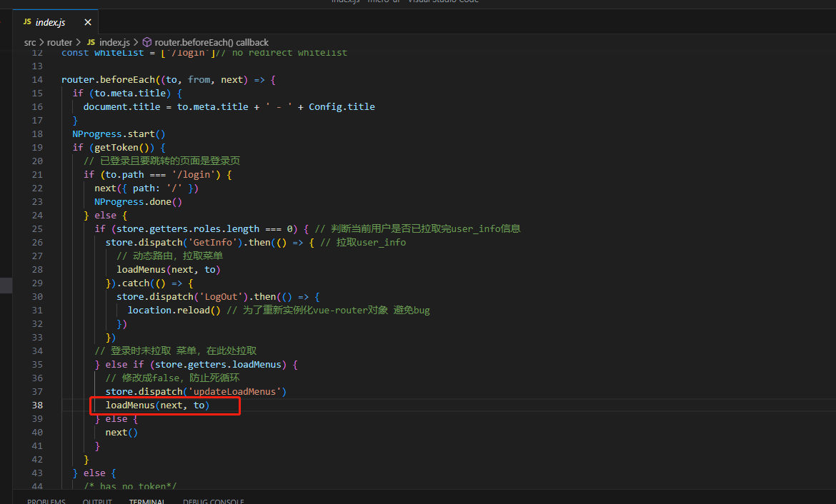Screen dimensions: 836x504
Task: Close the index.js editor tab
Action: (x=87, y=21)
